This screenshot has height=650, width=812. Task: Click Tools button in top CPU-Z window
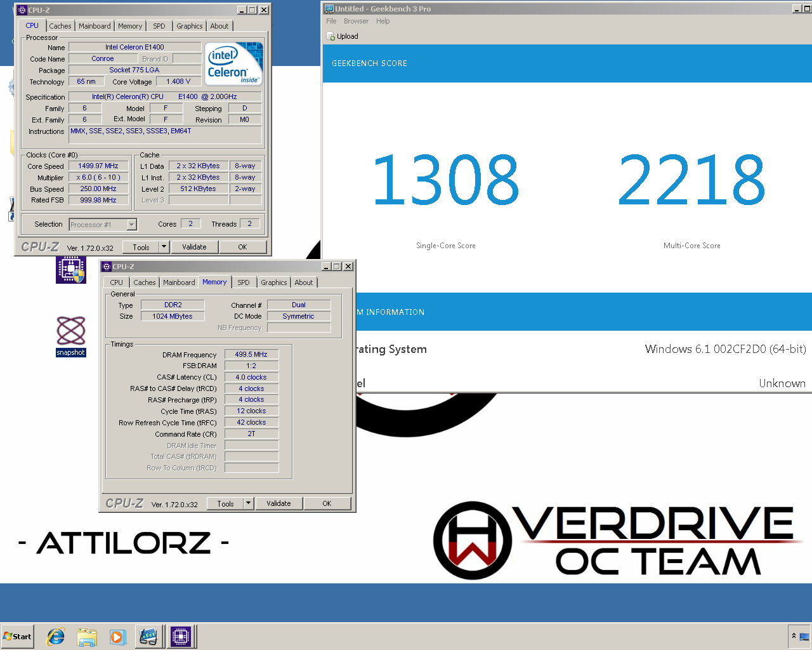[141, 248]
